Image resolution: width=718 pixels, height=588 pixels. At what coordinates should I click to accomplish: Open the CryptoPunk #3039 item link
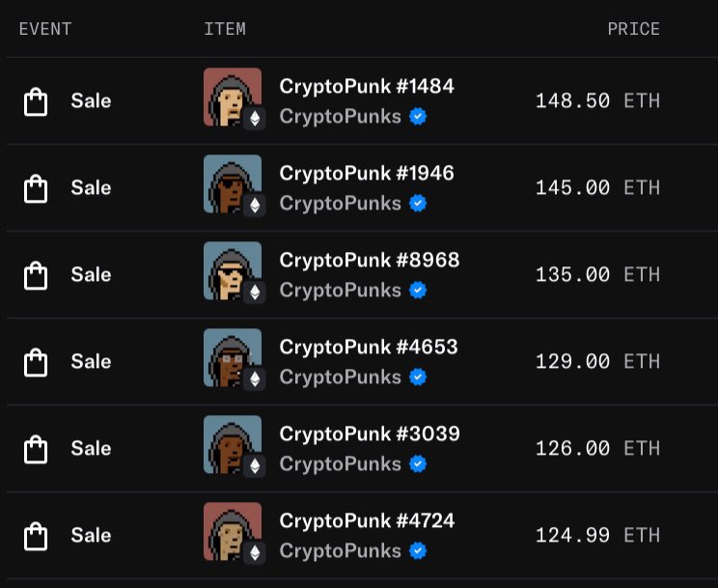pyautogui.click(x=370, y=434)
